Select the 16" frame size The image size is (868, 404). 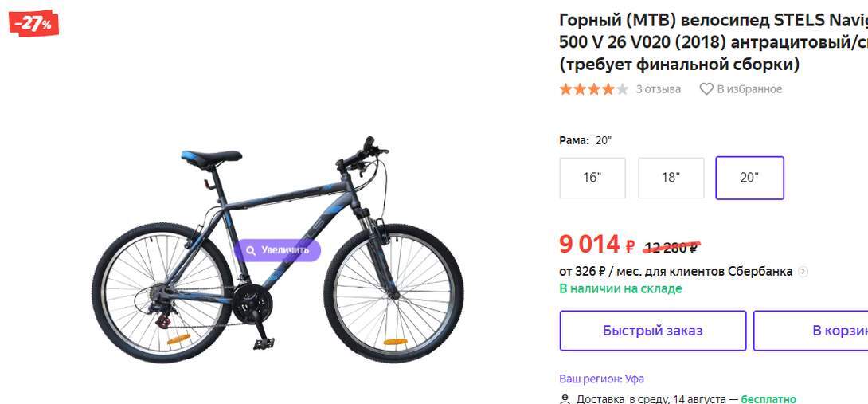(x=592, y=178)
